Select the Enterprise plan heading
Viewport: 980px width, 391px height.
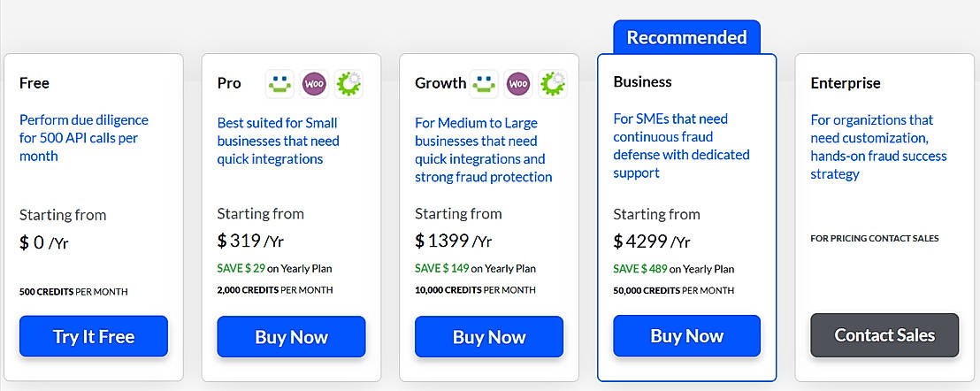click(846, 83)
